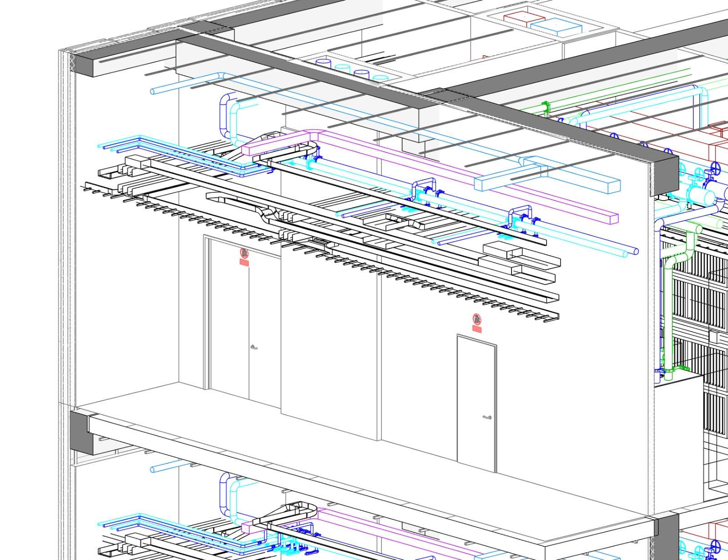Select the red rectangular plate above the single door
728x560 pixels.
click(476, 328)
